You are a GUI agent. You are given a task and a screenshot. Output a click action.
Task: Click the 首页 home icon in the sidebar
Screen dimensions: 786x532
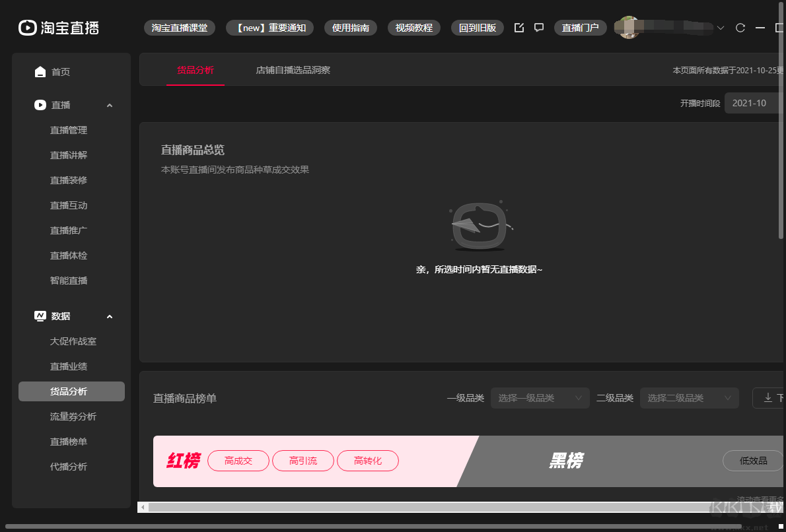click(40, 71)
